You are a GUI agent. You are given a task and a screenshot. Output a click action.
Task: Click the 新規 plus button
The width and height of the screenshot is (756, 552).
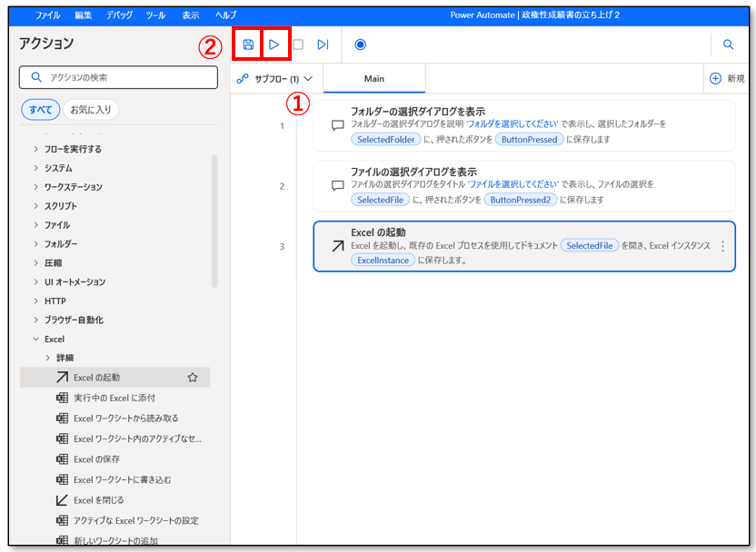(727, 79)
